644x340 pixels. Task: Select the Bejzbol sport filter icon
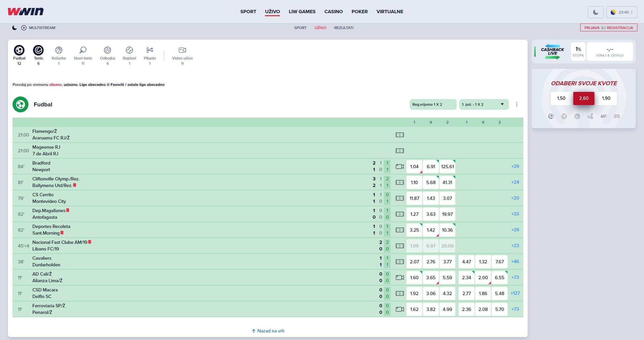(x=130, y=50)
